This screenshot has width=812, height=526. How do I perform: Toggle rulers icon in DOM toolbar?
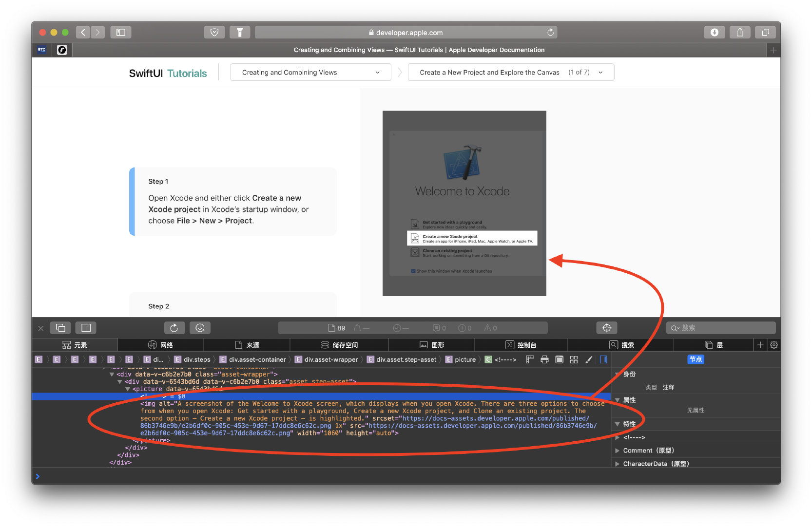click(x=530, y=359)
